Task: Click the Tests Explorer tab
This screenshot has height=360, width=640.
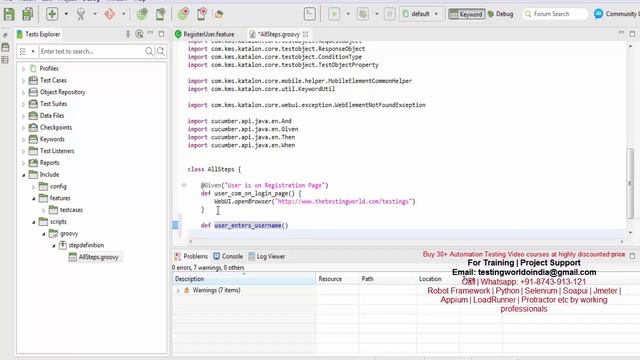Action: pos(38,34)
